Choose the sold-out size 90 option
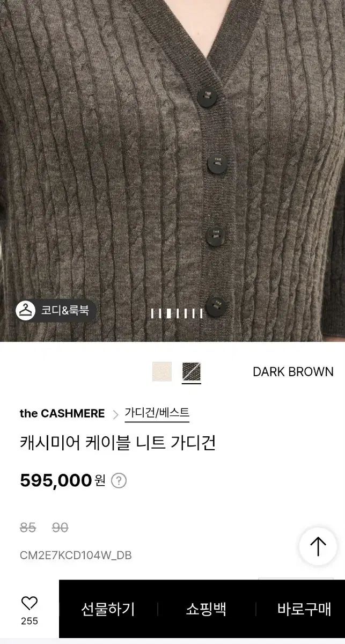This screenshot has width=345, height=644. [60, 528]
